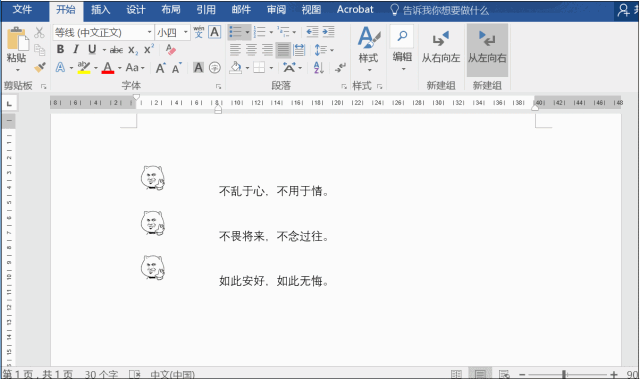Viewport: 640px width, 379px height.
Task: Toggle Underline formatting
Action: point(92,49)
